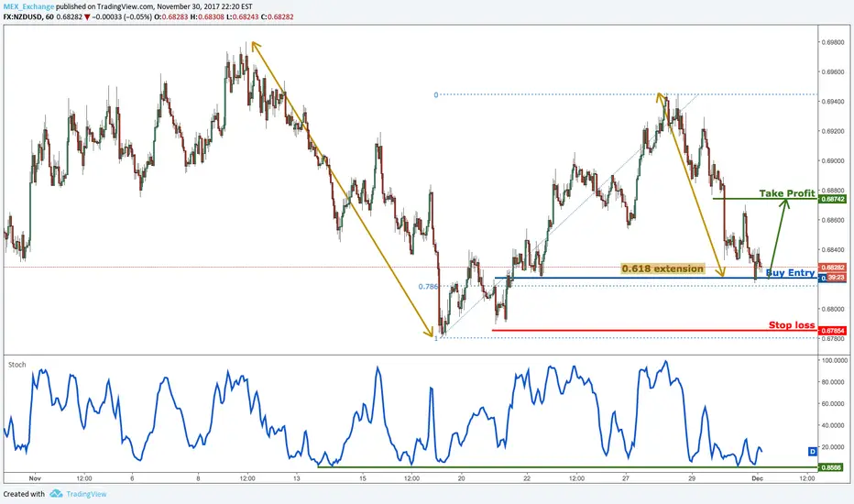Click the Dec date axis label
Screen dimensions: 854x504
coord(757,478)
